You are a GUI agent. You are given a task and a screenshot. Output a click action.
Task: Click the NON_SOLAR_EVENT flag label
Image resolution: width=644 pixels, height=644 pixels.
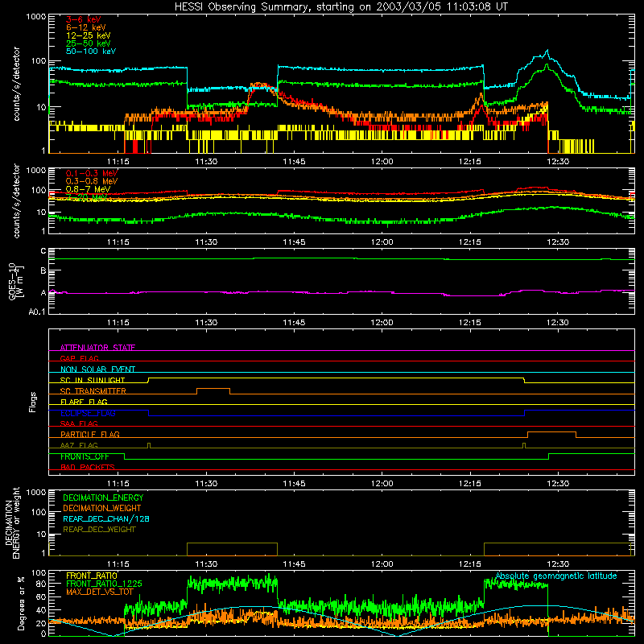(97, 369)
